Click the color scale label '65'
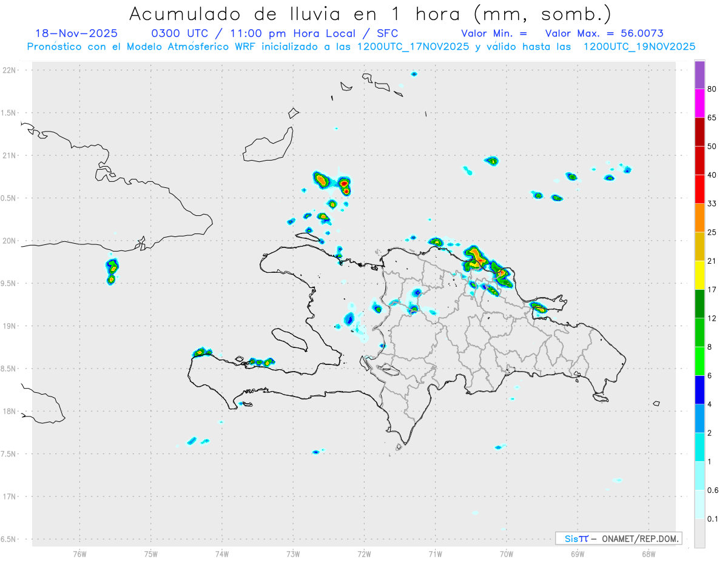Viewport: 728px width, 562px height. coord(712,118)
